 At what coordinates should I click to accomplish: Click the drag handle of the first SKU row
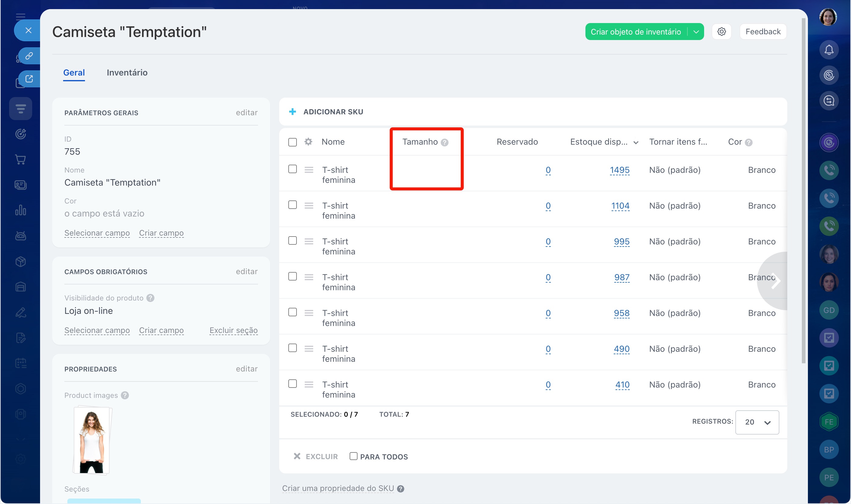click(x=309, y=170)
